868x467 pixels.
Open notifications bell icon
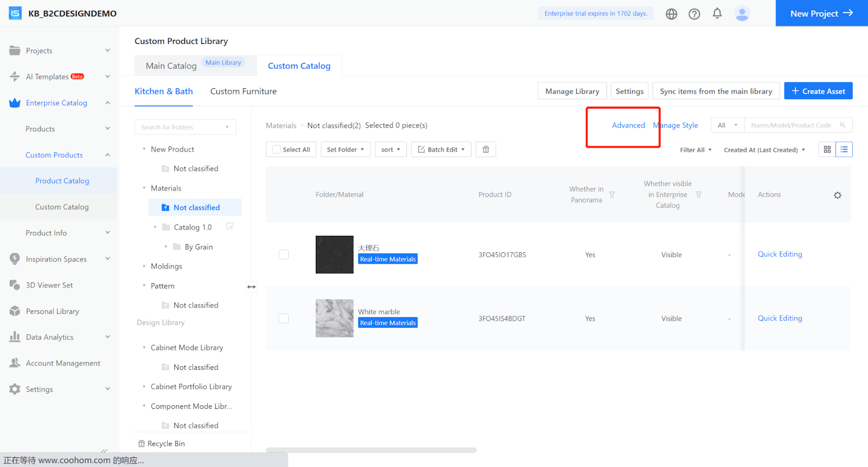point(717,14)
